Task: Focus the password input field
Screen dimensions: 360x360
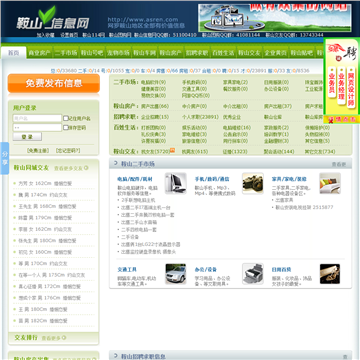Action: [37, 127]
